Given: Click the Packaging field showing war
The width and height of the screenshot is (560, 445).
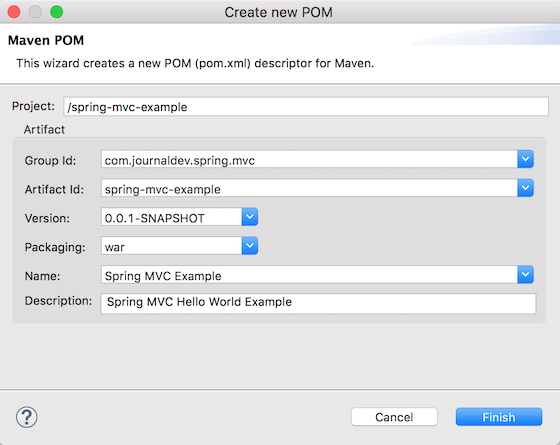Looking at the screenshot, I should 171,246.
